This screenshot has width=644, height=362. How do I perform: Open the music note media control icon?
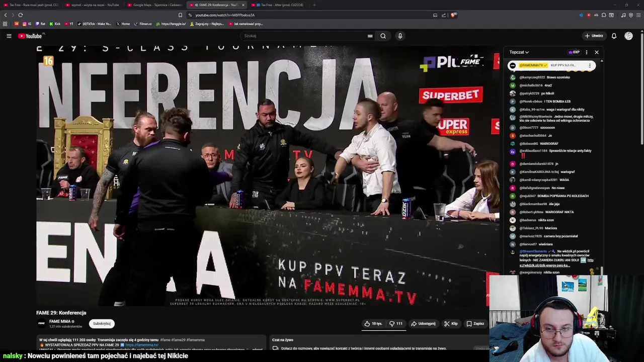623,15
